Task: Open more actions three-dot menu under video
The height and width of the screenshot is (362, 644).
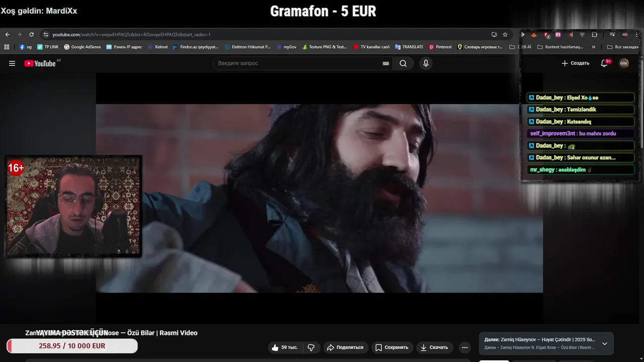Action: tap(465, 347)
